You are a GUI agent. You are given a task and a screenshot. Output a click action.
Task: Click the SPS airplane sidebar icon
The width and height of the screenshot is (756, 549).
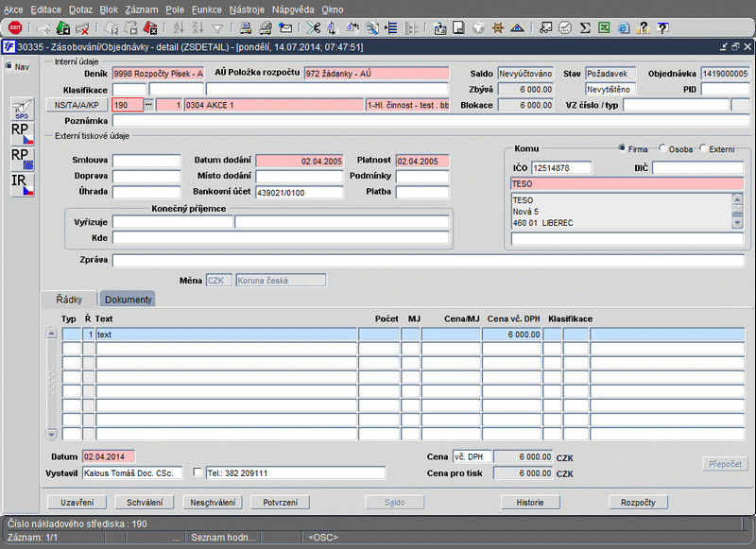coord(22,109)
